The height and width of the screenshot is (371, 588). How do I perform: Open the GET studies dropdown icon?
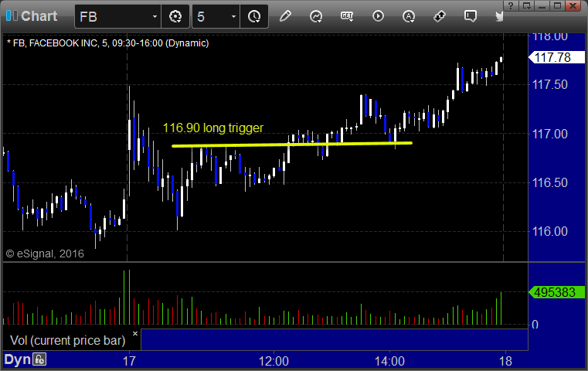click(x=347, y=16)
